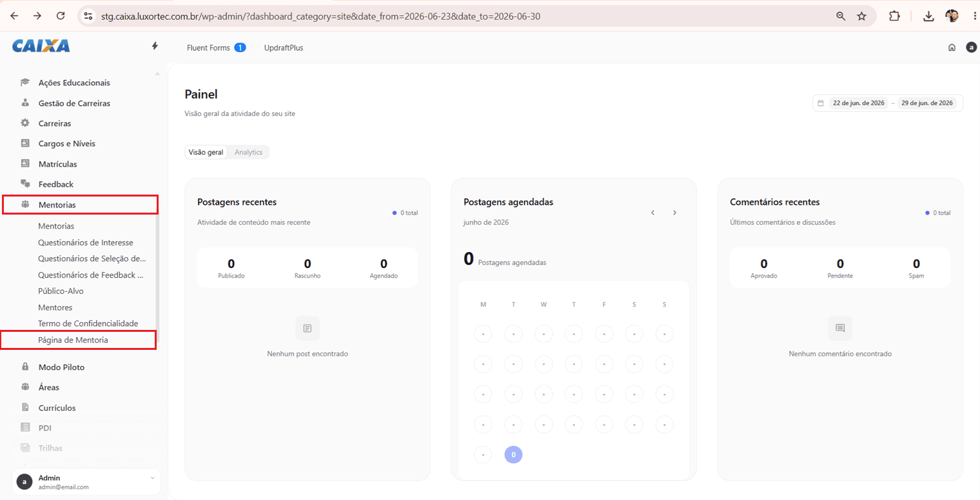Go to previous month in Postagens agendadas
The height and width of the screenshot is (500, 980).
click(x=652, y=213)
